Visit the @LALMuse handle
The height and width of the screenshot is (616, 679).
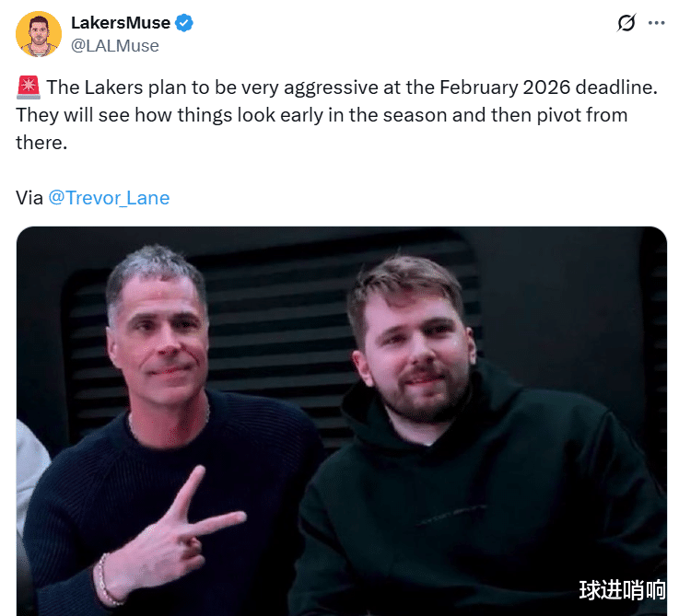pyautogui.click(x=115, y=46)
